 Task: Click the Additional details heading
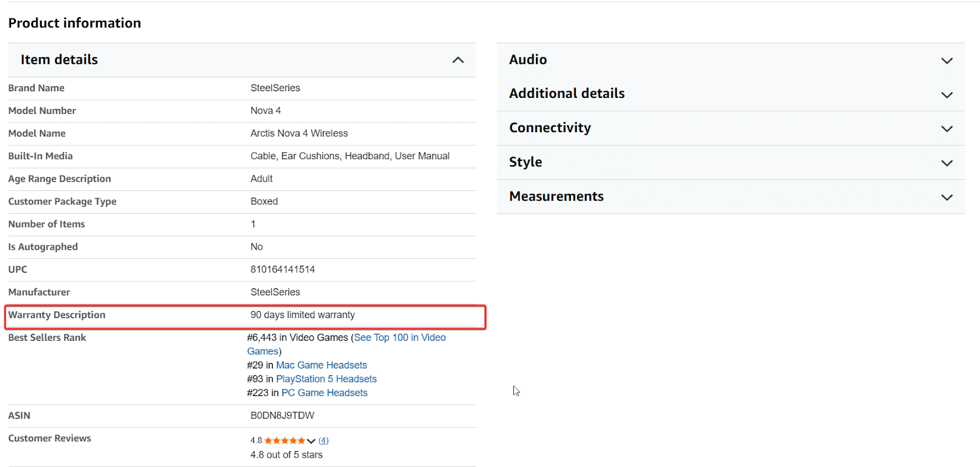[x=567, y=94]
